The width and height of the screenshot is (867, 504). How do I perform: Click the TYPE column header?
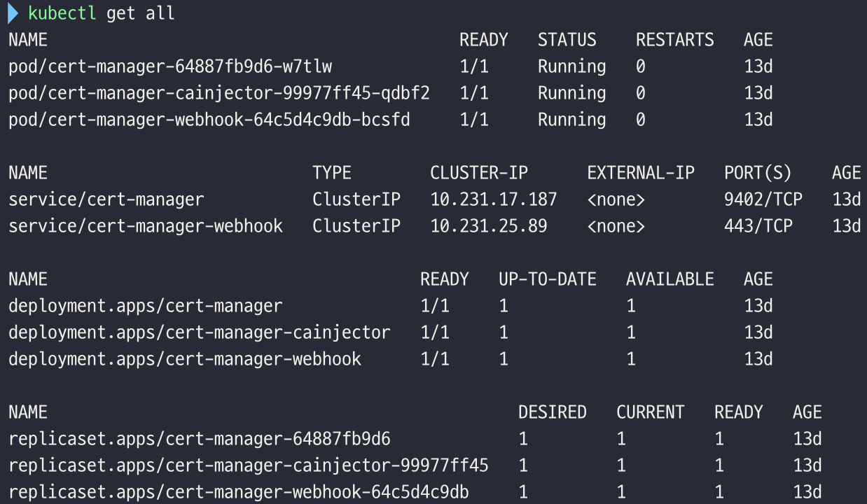pyautogui.click(x=332, y=173)
